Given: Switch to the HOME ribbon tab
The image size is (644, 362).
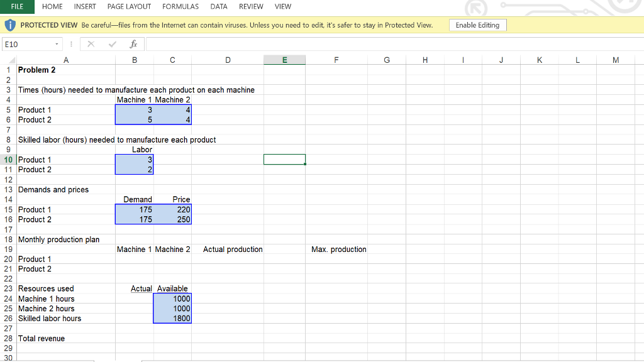Looking at the screenshot, I should (52, 6).
